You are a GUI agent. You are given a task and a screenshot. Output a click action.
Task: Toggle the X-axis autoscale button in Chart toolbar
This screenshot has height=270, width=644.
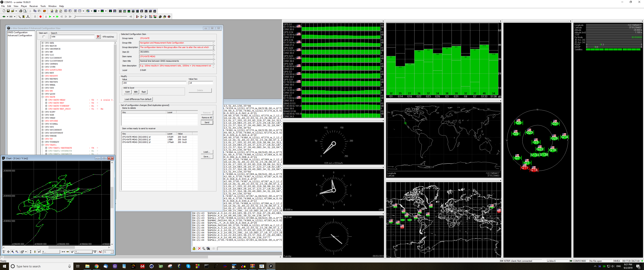pos(72,252)
